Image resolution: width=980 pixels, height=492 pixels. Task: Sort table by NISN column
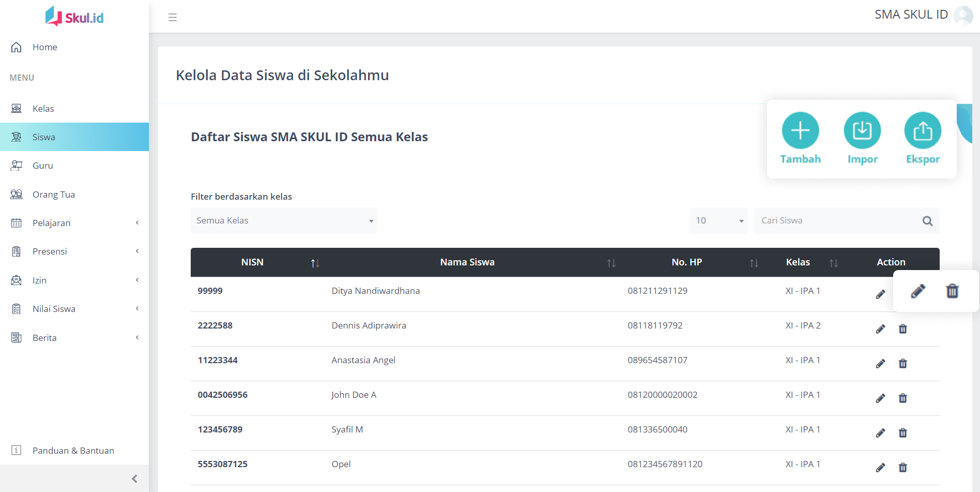315,263
